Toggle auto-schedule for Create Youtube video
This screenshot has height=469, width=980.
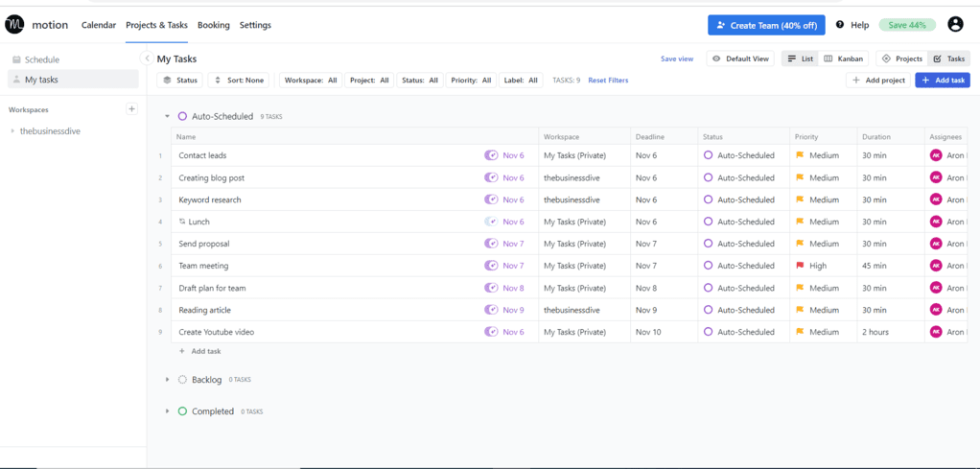tap(491, 332)
